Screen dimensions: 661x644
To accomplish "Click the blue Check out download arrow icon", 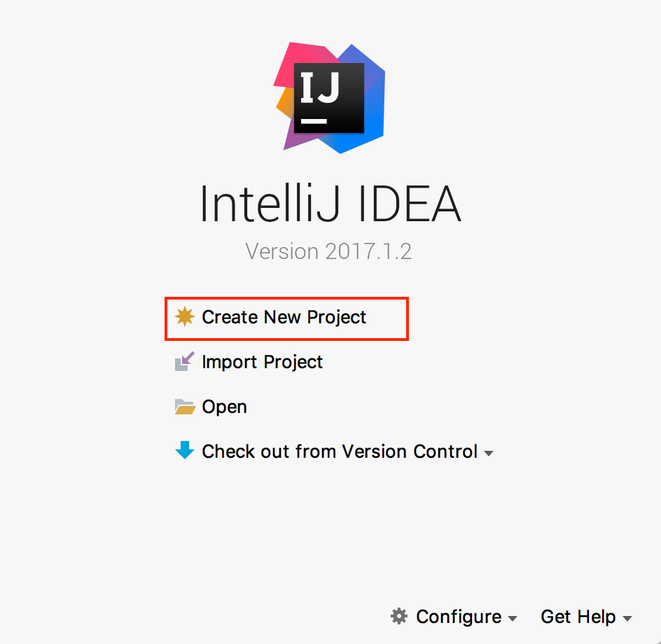I will point(185,450).
